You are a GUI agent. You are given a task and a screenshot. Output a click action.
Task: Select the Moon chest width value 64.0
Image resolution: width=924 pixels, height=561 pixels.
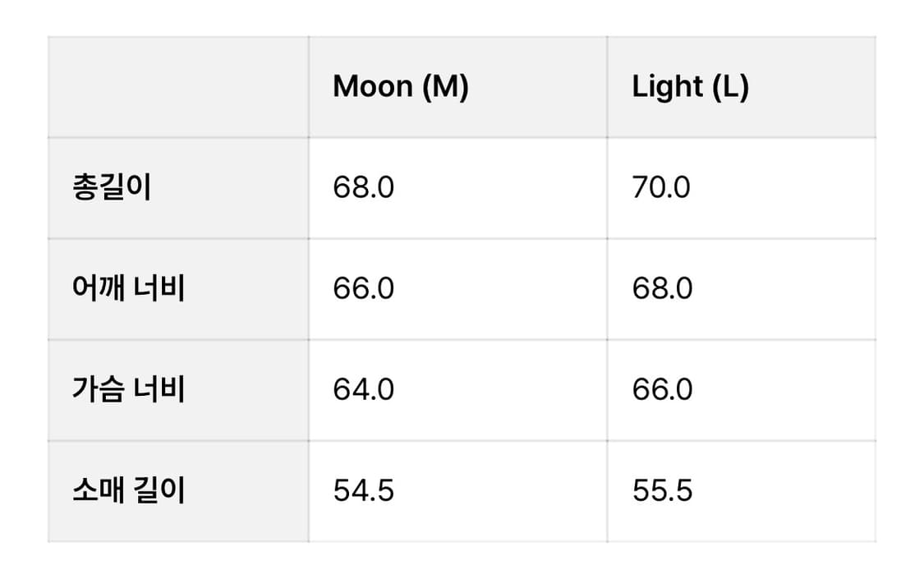click(x=364, y=390)
